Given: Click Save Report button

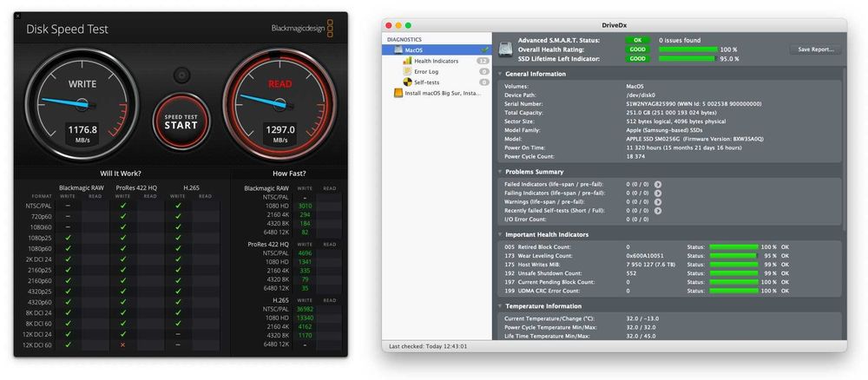Looking at the screenshot, I should [x=815, y=49].
